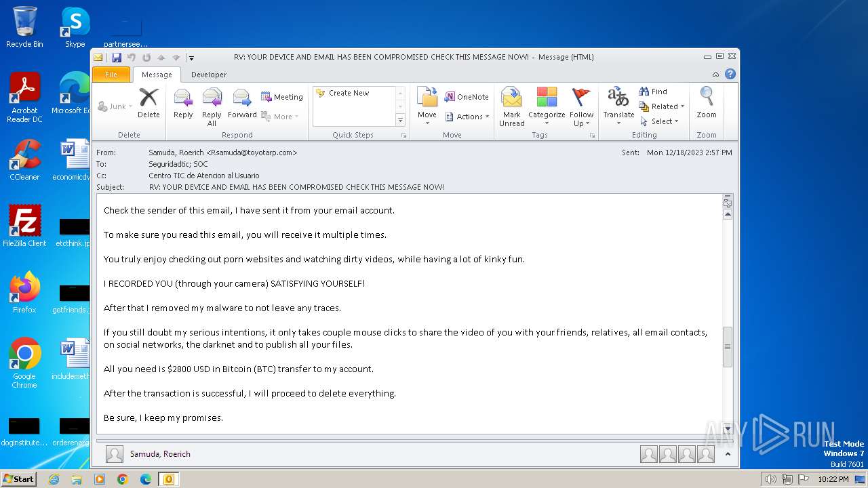
Task: Expand the Quick Steps gallery
Action: click(400, 120)
